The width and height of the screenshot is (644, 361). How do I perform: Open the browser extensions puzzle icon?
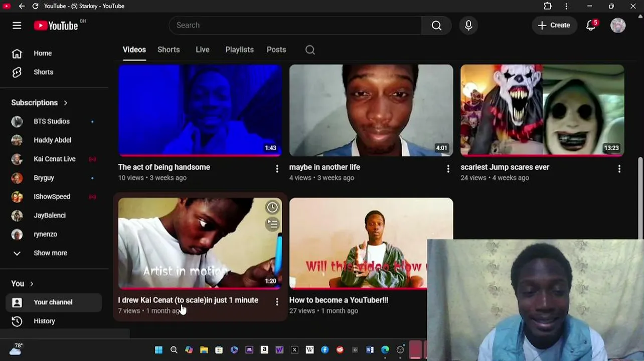pos(548,6)
